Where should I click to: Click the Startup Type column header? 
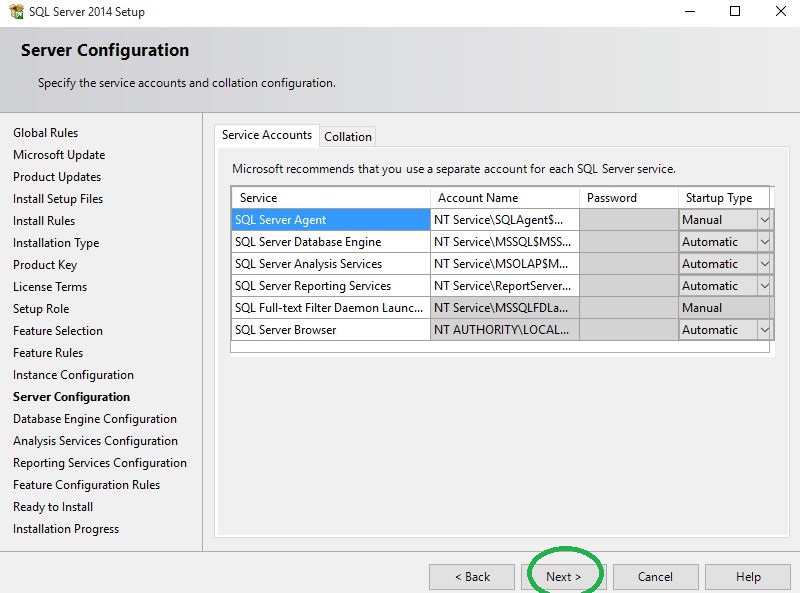pyautogui.click(x=724, y=198)
